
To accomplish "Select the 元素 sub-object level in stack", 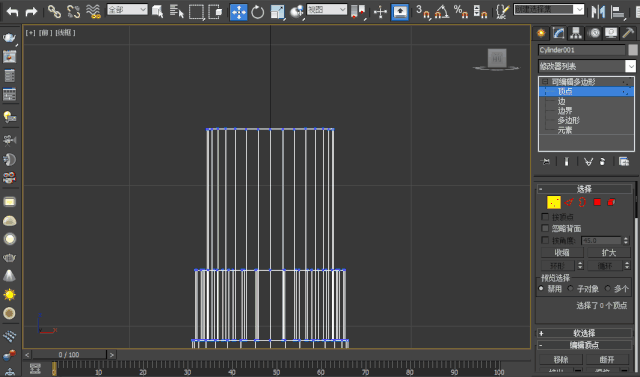I will click(565, 130).
